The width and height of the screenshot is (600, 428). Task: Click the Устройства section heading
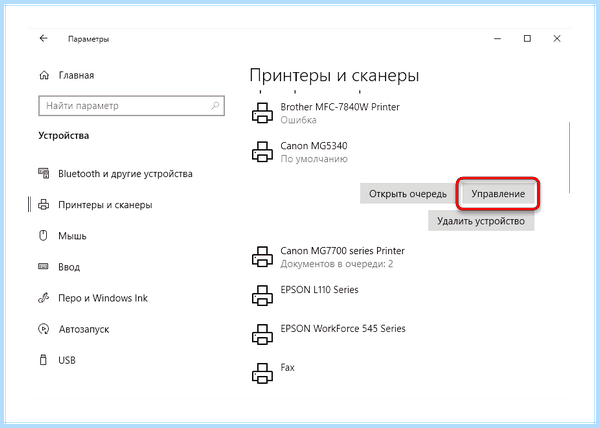[64, 135]
